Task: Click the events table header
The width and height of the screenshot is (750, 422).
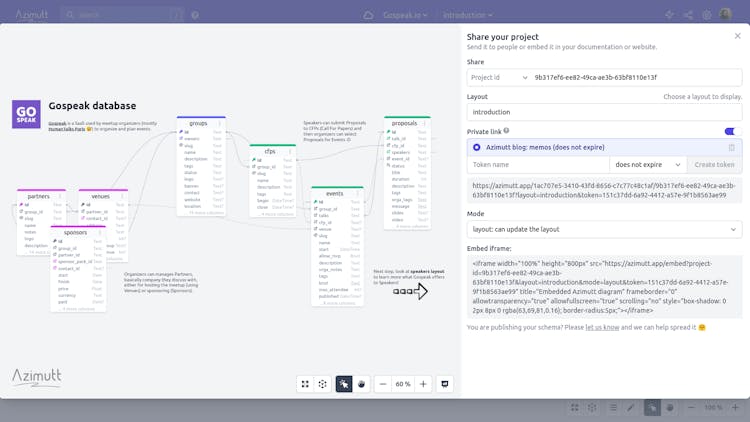Action: pyautogui.click(x=337, y=194)
